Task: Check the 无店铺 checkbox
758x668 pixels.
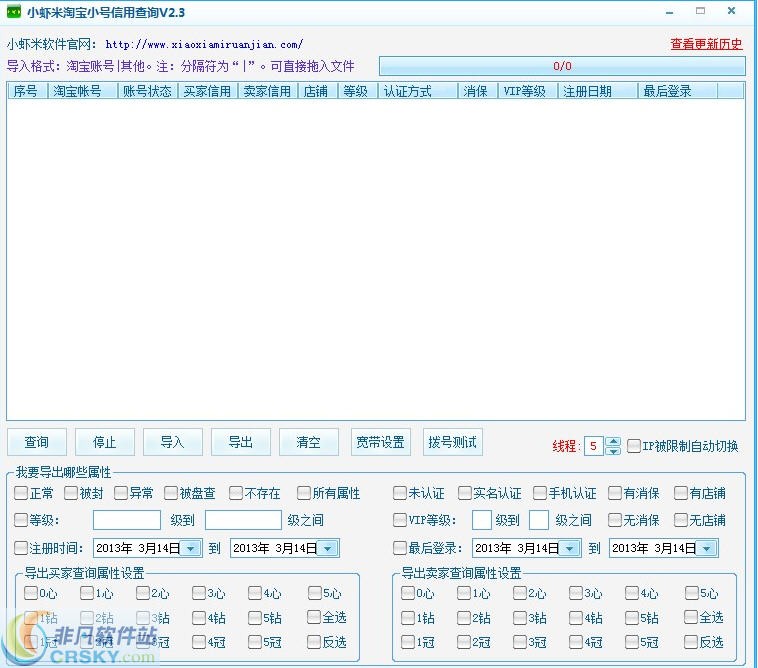Action: point(681,520)
